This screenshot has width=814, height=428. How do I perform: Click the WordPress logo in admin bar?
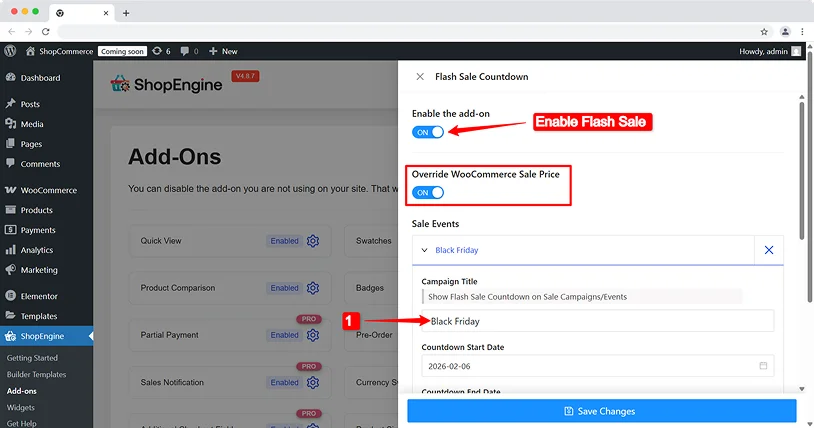pos(10,51)
